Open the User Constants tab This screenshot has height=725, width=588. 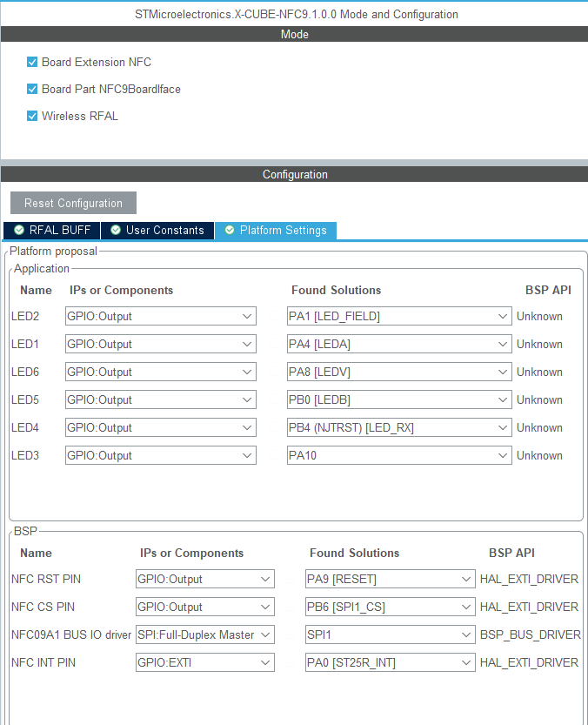click(157, 231)
